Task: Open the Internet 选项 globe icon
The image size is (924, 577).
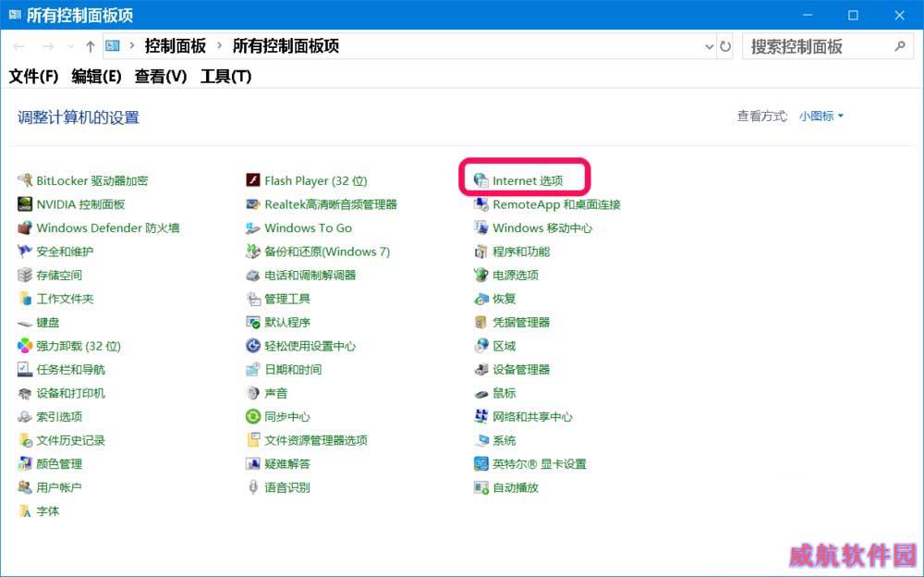Action: pos(480,180)
